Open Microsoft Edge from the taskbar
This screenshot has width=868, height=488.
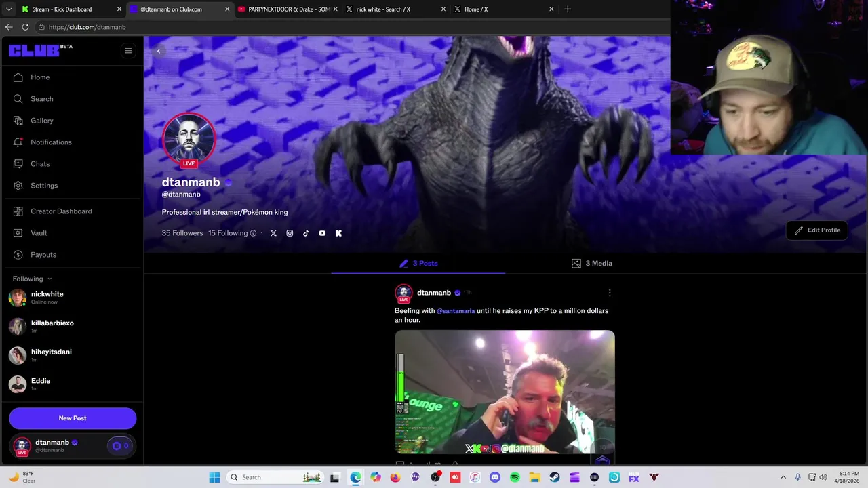click(x=355, y=477)
